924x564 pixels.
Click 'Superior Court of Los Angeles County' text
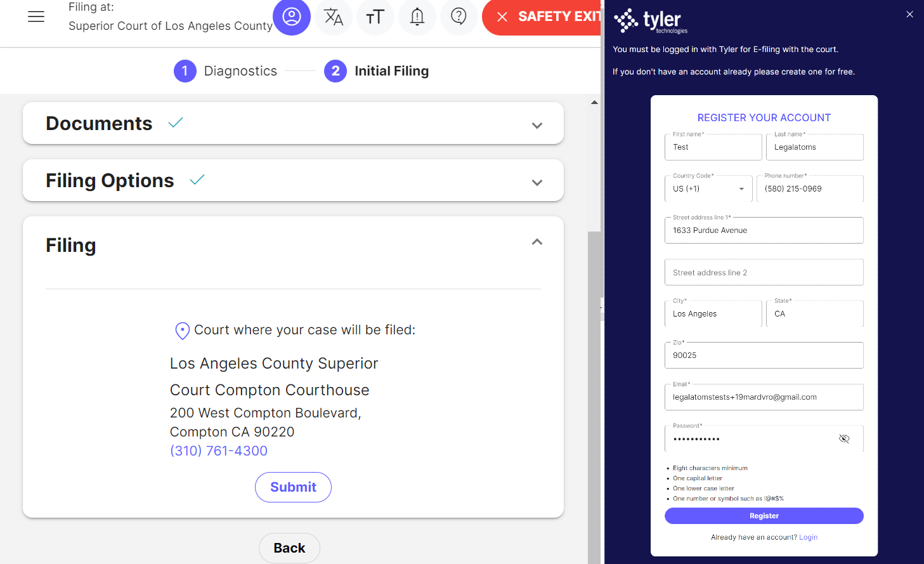pyautogui.click(x=171, y=26)
